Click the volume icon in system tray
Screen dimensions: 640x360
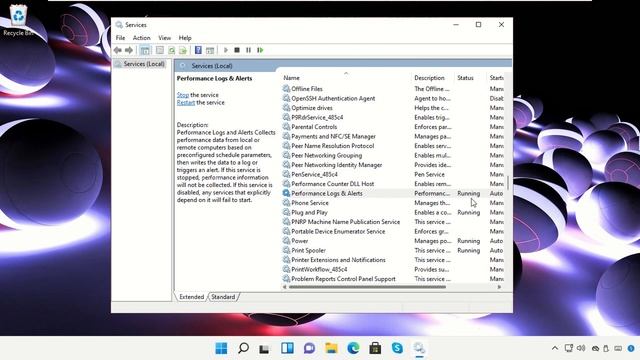pos(581,348)
